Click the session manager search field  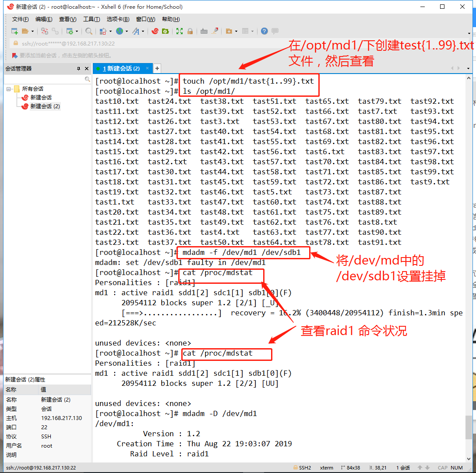click(x=44, y=79)
